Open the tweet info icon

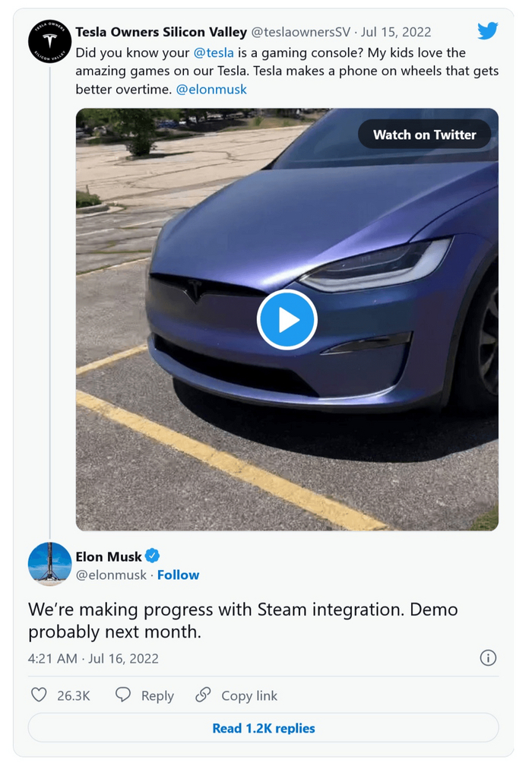pyautogui.click(x=488, y=658)
